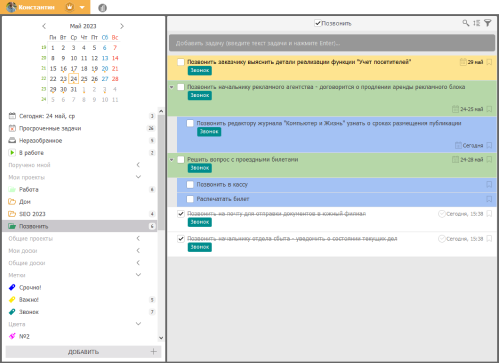
Task: Click the SEO 2023 folder icon
Action: coord(12,214)
